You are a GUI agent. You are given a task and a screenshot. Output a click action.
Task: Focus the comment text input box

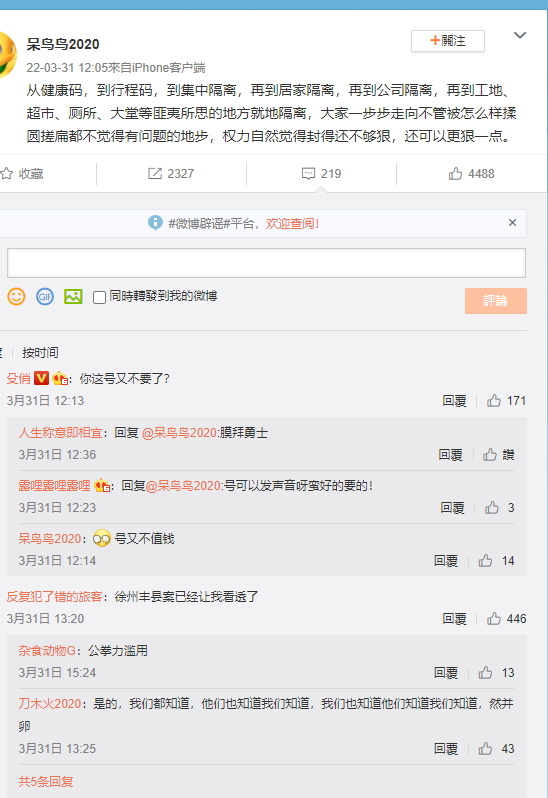266,263
